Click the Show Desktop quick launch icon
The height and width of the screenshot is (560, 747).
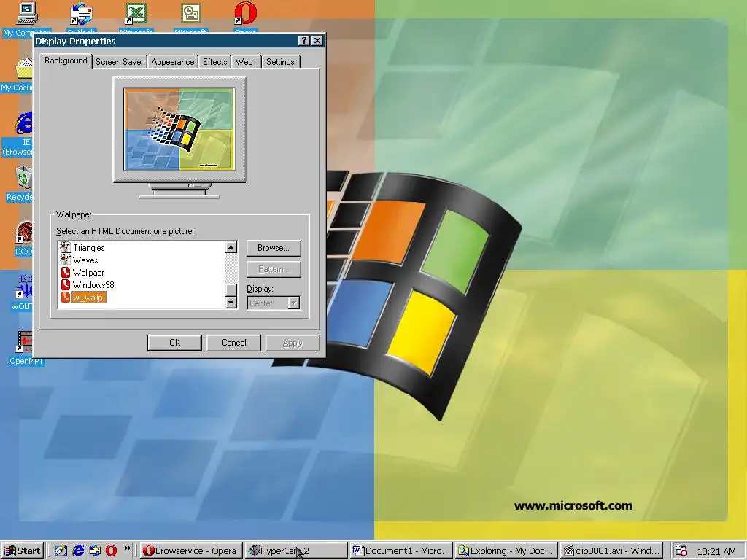61,551
